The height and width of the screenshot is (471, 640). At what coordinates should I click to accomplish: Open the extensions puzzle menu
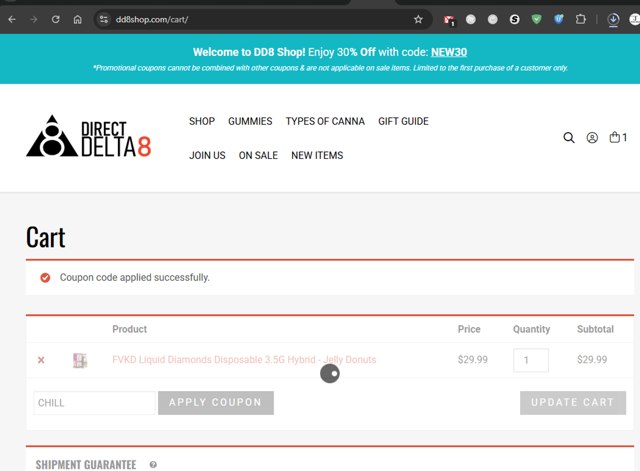(x=580, y=19)
